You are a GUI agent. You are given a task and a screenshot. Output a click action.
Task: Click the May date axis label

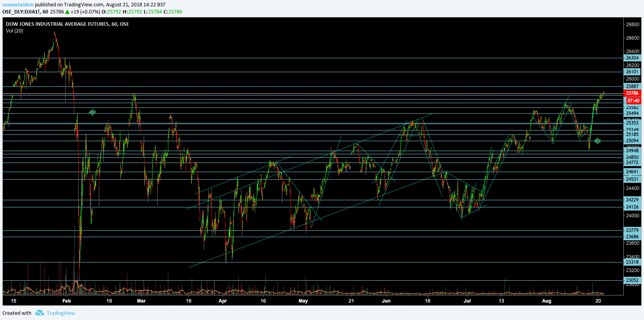pos(303,301)
